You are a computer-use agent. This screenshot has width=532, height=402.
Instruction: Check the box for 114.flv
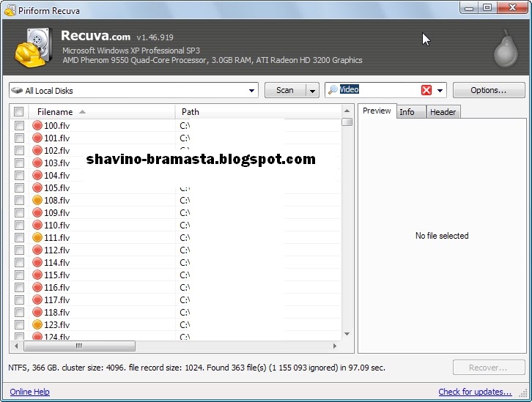point(19,262)
